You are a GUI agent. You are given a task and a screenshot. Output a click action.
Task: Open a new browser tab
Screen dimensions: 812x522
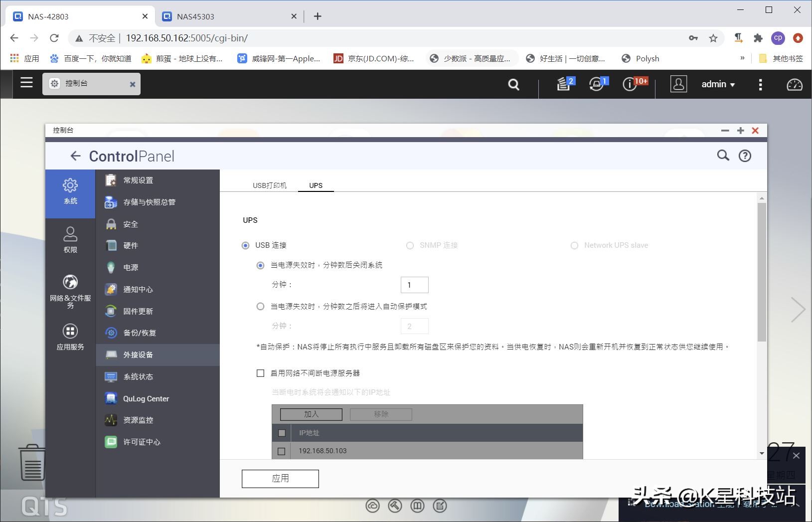click(318, 16)
